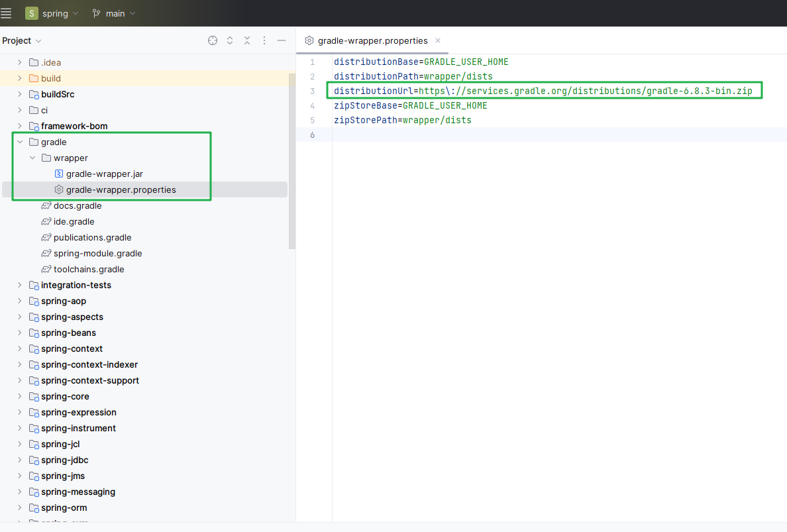Click Select Opened File crosshair icon
This screenshot has width=787, height=532.
213,40
